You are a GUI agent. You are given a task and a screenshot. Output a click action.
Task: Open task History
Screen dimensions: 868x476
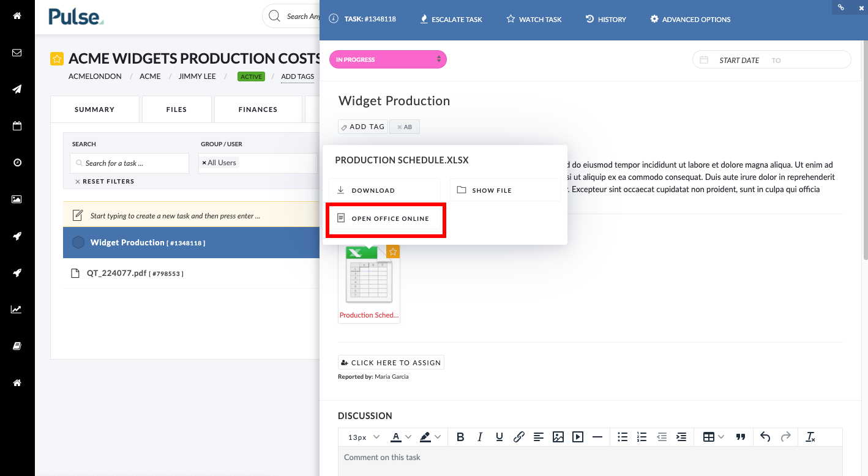(x=605, y=20)
